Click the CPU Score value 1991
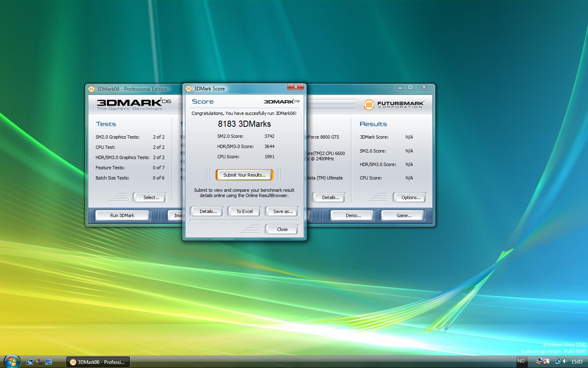Image resolution: width=588 pixels, height=368 pixels. (x=269, y=157)
